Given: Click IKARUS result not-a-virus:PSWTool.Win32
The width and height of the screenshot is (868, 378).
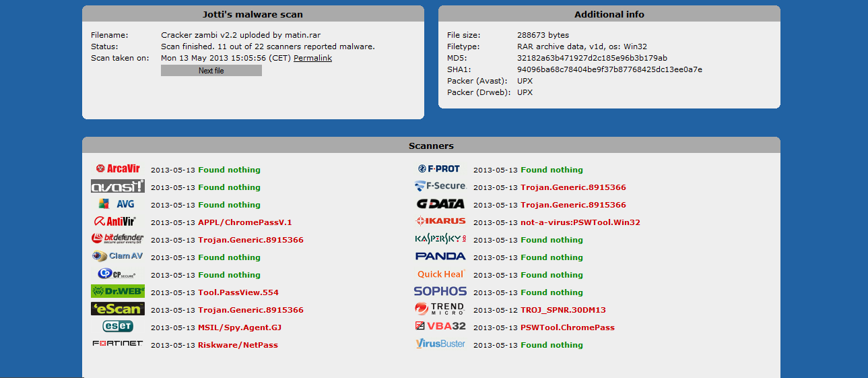Looking at the screenshot, I should (x=580, y=222).
